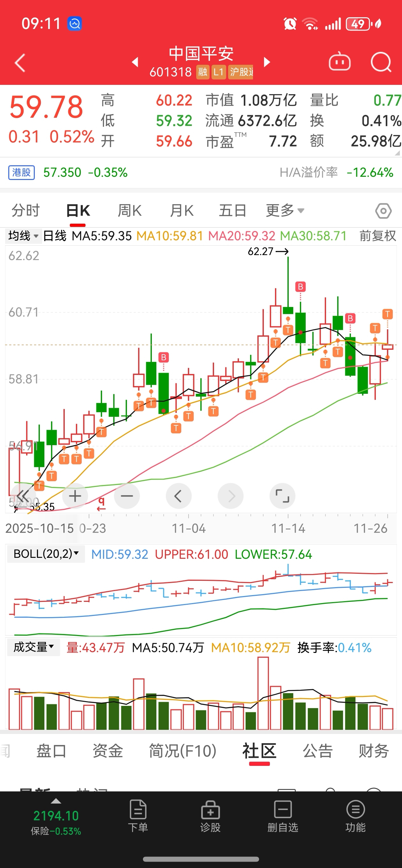This screenshot has width=402, height=868.
Task: Tap the 沪股通 badge
Action: 241,72
